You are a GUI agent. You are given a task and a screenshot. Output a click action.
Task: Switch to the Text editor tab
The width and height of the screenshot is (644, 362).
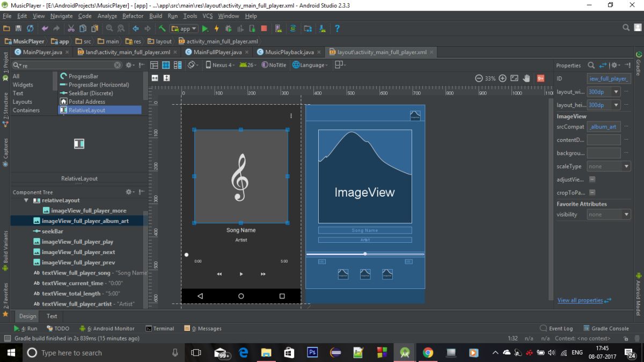pyautogui.click(x=52, y=316)
